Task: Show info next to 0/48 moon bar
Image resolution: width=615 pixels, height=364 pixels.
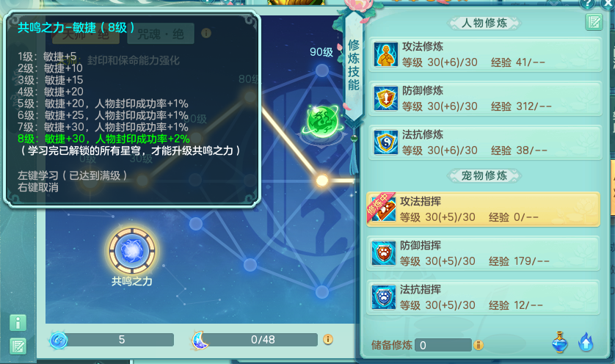Action: pyautogui.click(x=328, y=339)
